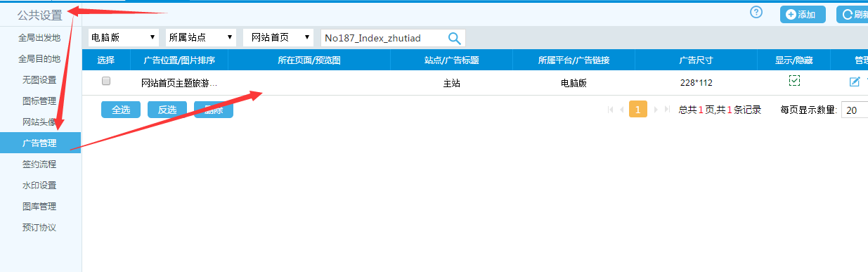Go to last page arrow
The image size is (868, 272).
pos(667,110)
